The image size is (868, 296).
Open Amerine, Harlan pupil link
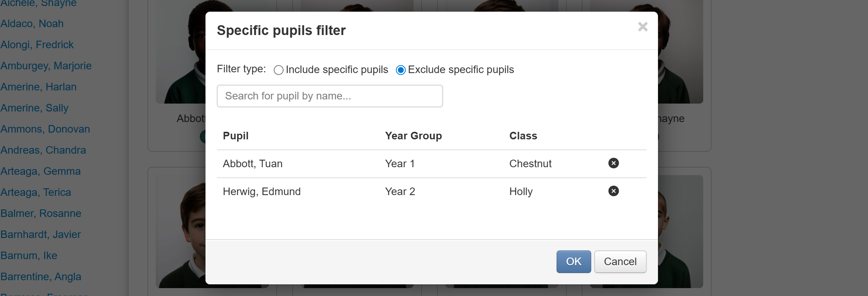click(38, 87)
